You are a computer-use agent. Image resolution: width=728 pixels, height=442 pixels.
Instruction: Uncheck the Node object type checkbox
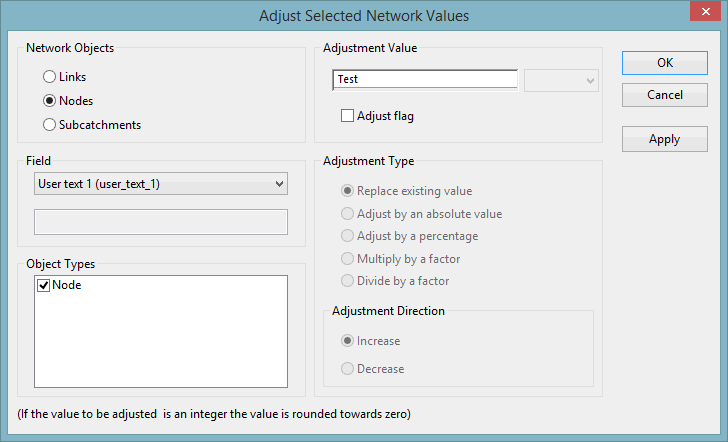pyautogui.click(x=43, y=286)
